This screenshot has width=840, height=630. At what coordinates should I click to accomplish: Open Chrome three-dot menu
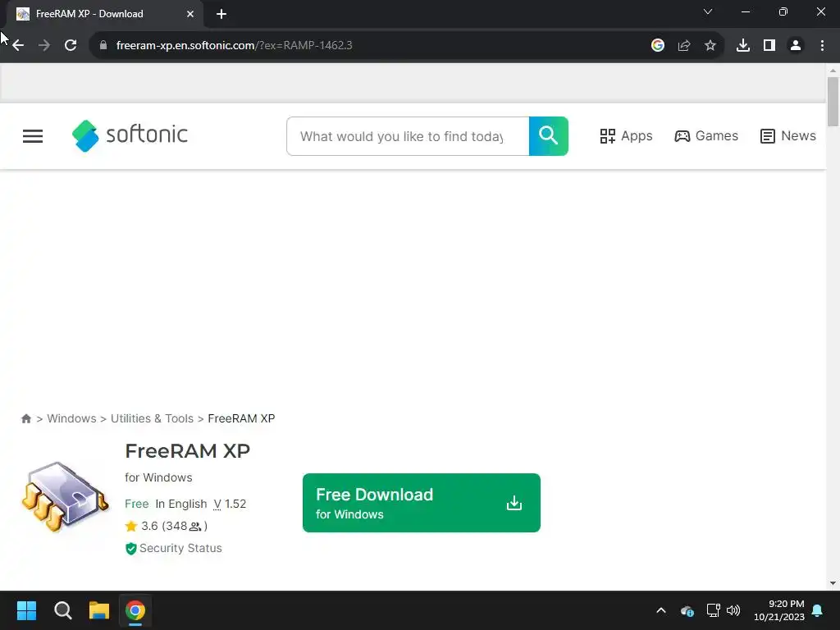tap(822, 46)
